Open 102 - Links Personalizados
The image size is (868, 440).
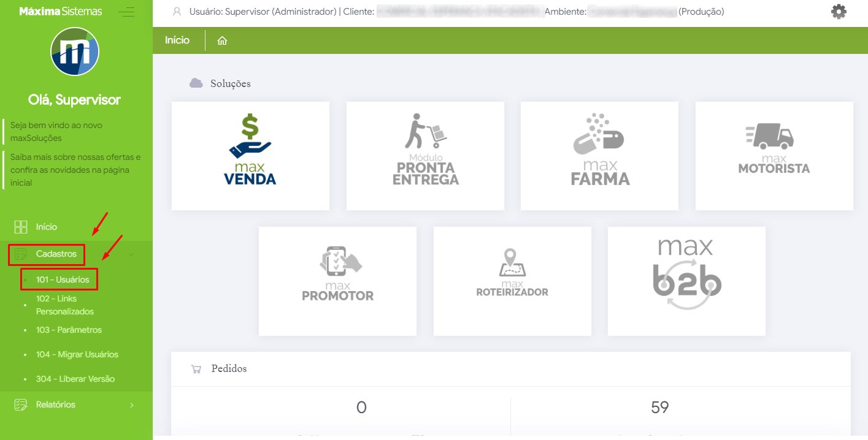pos(65,305)
